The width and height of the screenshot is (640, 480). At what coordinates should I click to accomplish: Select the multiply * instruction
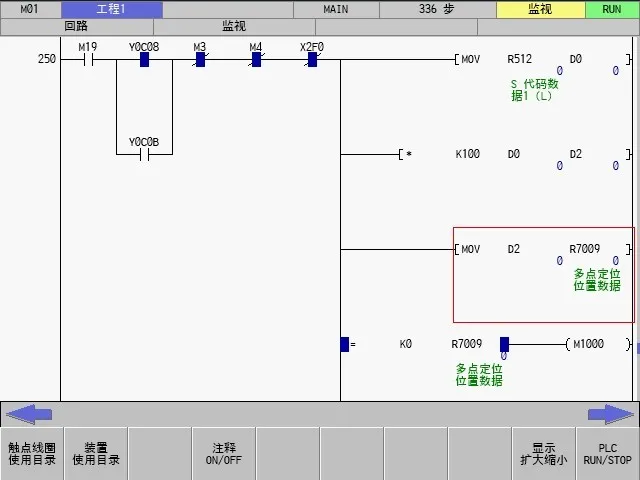pos(409,154)
